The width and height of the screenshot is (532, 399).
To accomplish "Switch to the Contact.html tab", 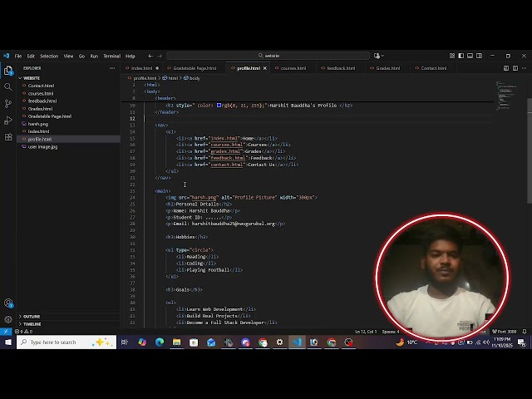I will [433, 68].
